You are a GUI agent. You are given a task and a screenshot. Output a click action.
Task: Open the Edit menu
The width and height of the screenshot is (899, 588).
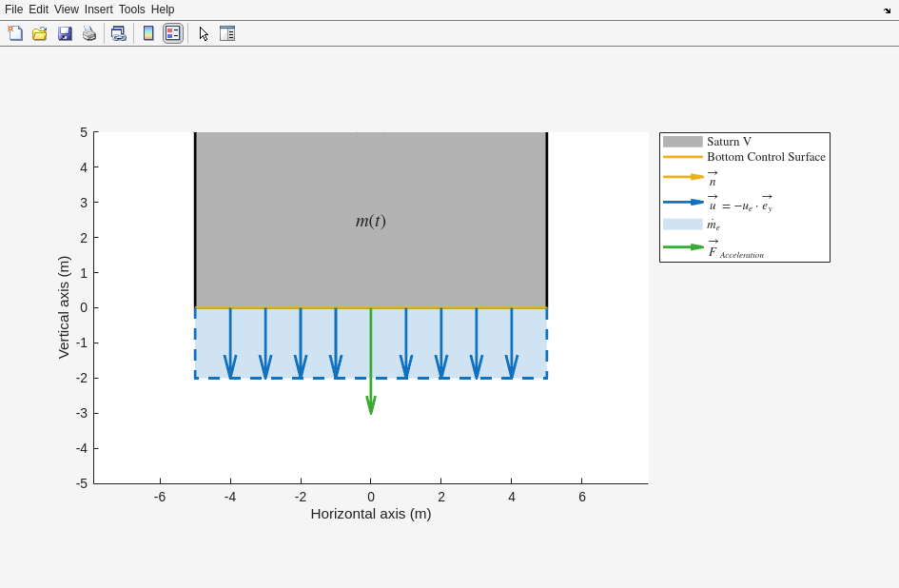point(38,10)
